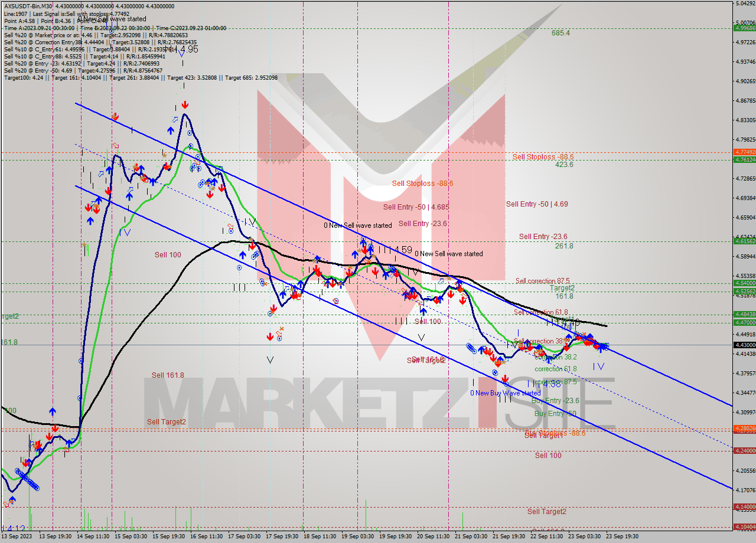Click the '20 Sep 11:30' time axis label

[433, 537]
